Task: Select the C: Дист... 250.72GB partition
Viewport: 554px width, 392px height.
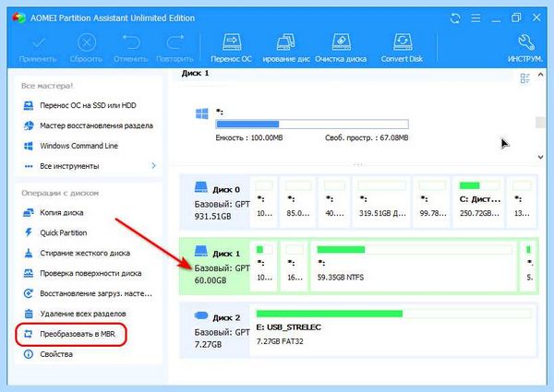Action: pyautogui.click(x=478, y=202)
